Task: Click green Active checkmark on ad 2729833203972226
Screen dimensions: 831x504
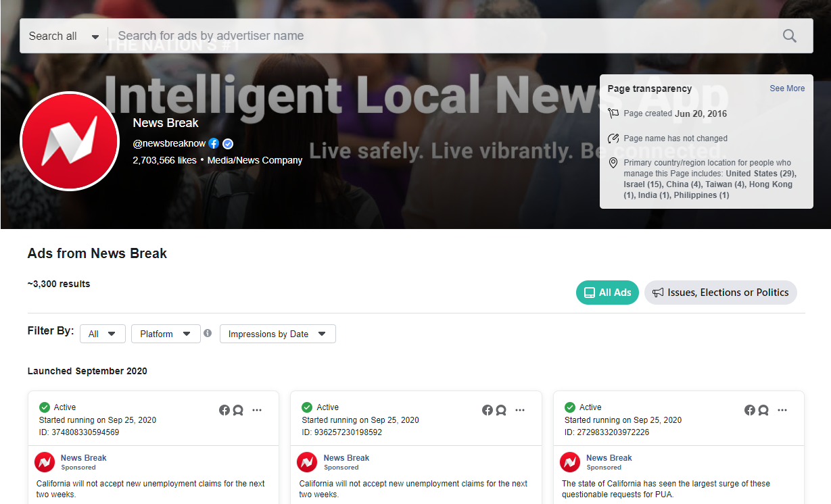Action: (570, 407)
